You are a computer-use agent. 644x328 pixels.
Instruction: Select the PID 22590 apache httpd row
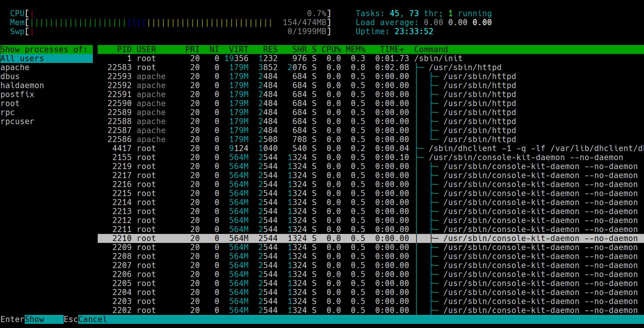click(x=371, y=103)
